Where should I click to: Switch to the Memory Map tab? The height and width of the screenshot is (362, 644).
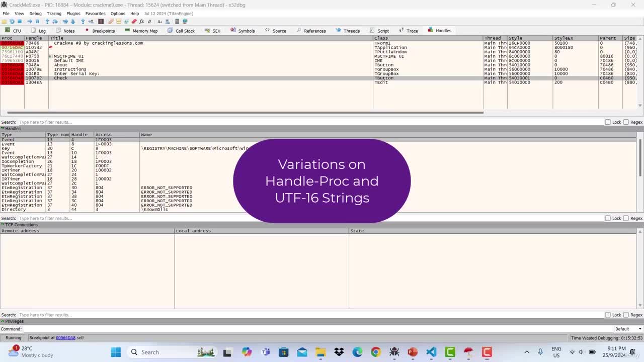coord(141,31)
